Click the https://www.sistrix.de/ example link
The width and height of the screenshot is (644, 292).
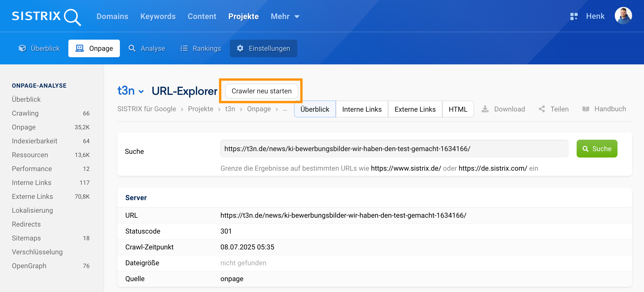click(x=406, y=168)
